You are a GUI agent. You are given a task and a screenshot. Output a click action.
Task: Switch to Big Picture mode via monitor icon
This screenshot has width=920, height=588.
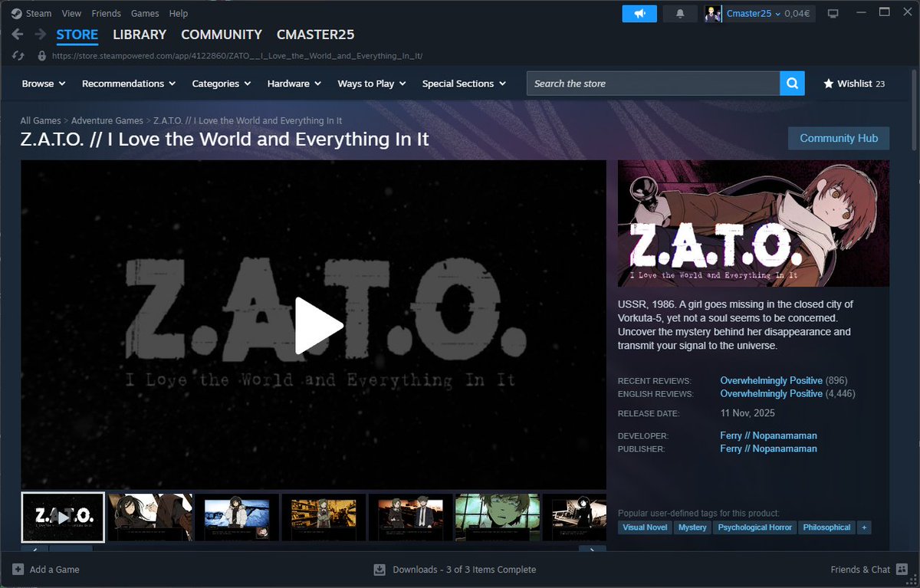coord(833,14)
